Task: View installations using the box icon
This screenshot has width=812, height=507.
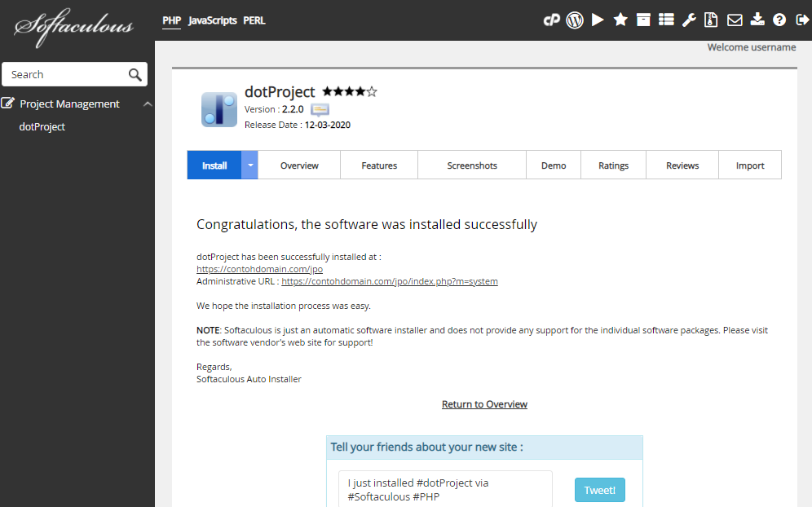Action: coord(643,20)
